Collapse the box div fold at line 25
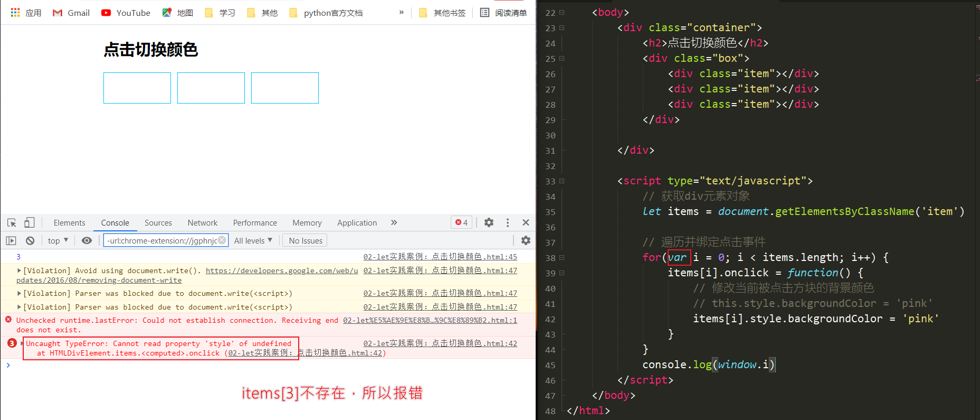The image size is (980, 420). pyautogui.click(x=562, y=58)
